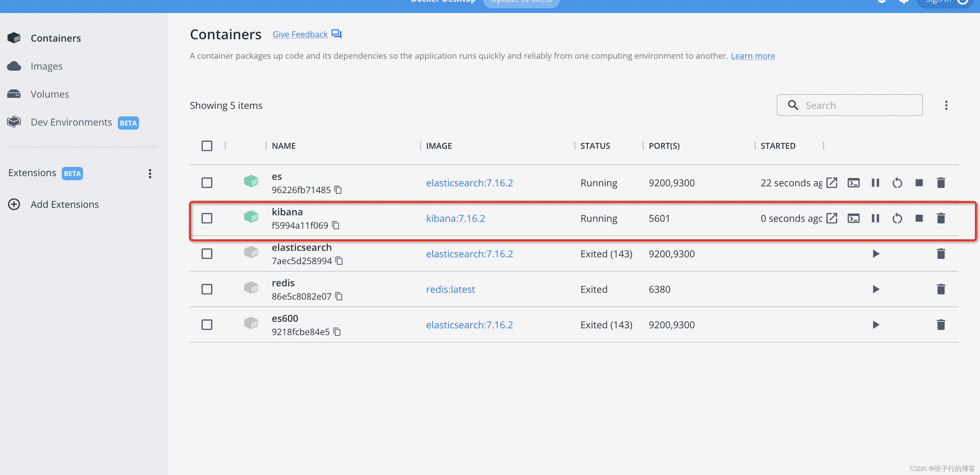Click the Add Extensions plus icon
Viewport: 980px width, 475px height.
tap(14, 204)
